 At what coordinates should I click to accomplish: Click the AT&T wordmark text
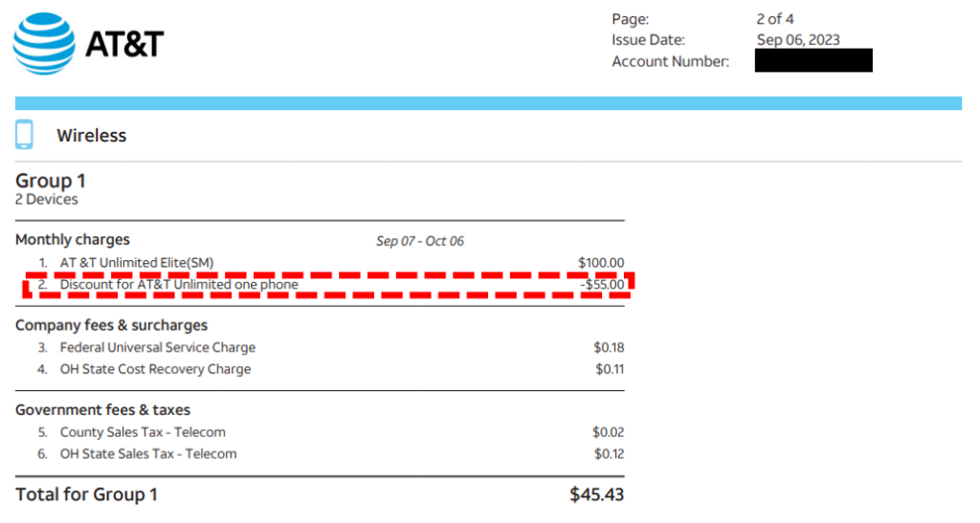pos(124,44)
